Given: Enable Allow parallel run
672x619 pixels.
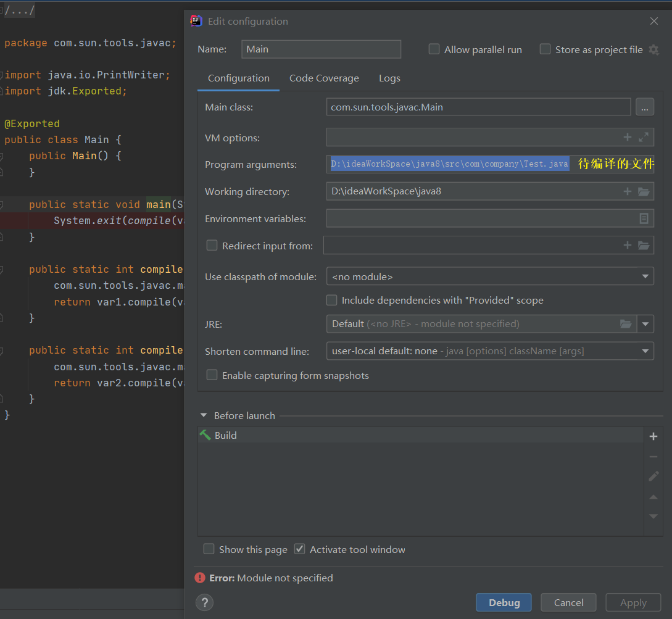Looking at the screenshot, I should coord(434,49).
